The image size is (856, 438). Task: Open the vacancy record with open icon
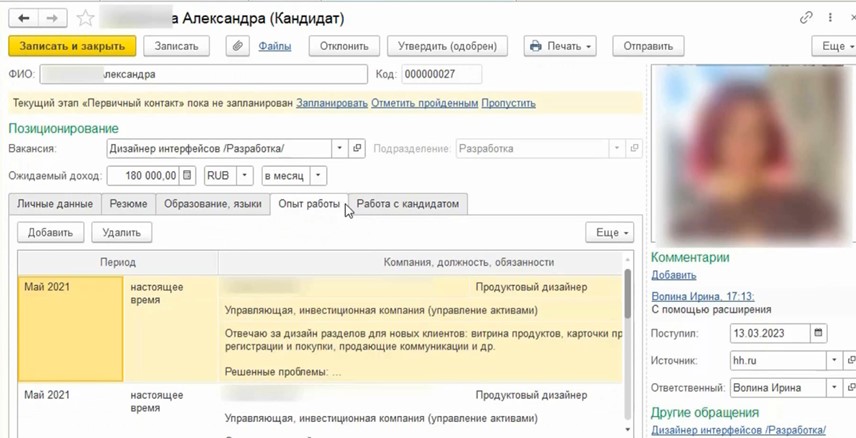357,148
